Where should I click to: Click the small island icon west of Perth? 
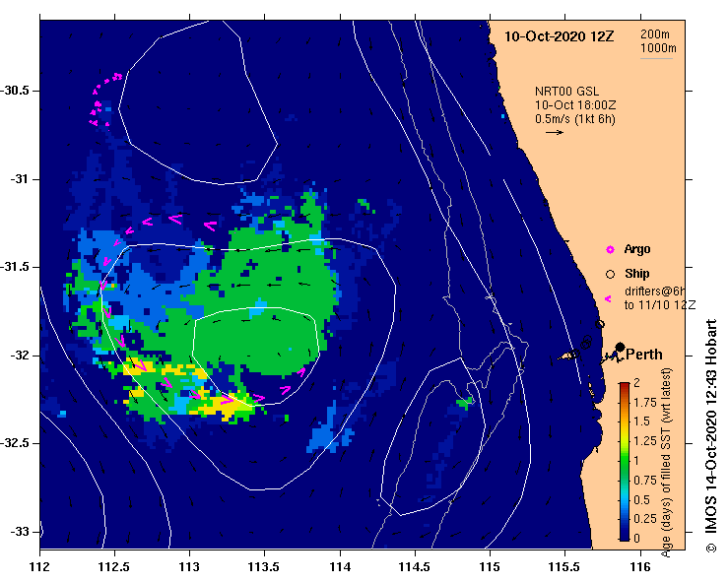[566, 356]
